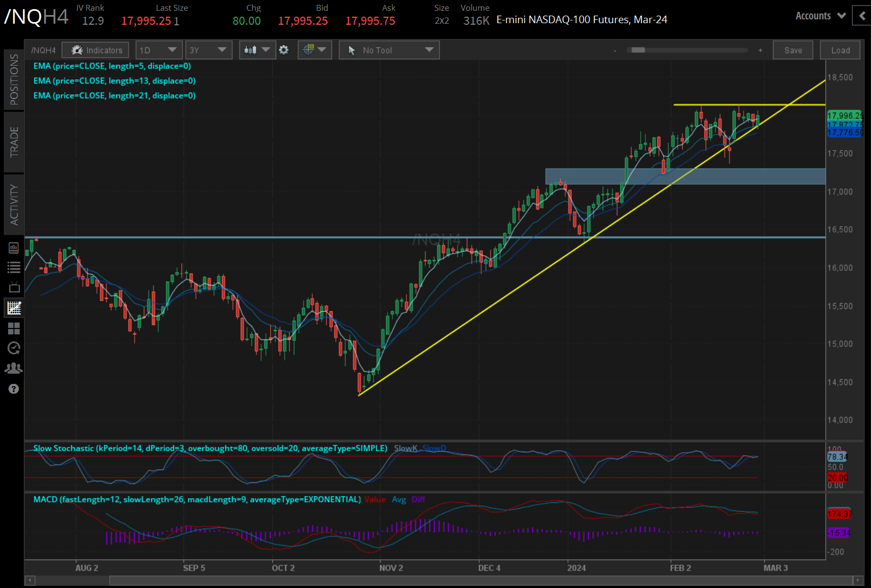Click the E-mini NASDAQ-100 Futures description
This screenshot has width=871, height=588.
[x=582, y=20]
